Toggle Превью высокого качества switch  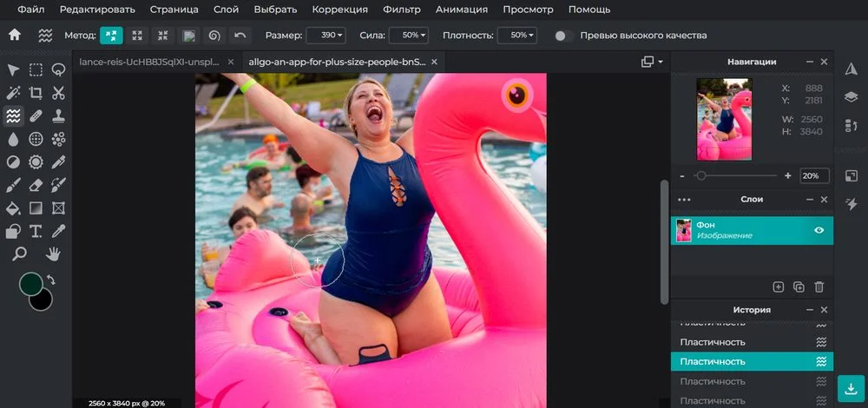[x=561, y=36]
